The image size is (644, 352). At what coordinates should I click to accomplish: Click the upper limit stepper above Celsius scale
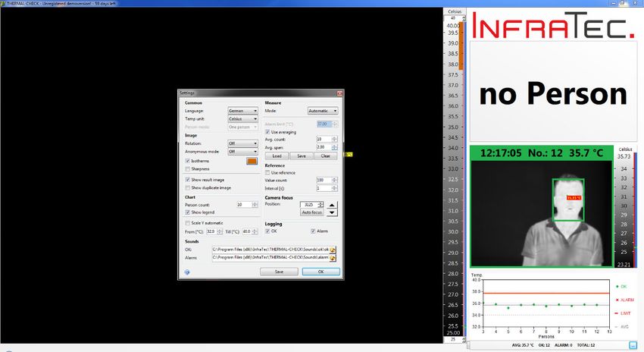coord(464,19)
